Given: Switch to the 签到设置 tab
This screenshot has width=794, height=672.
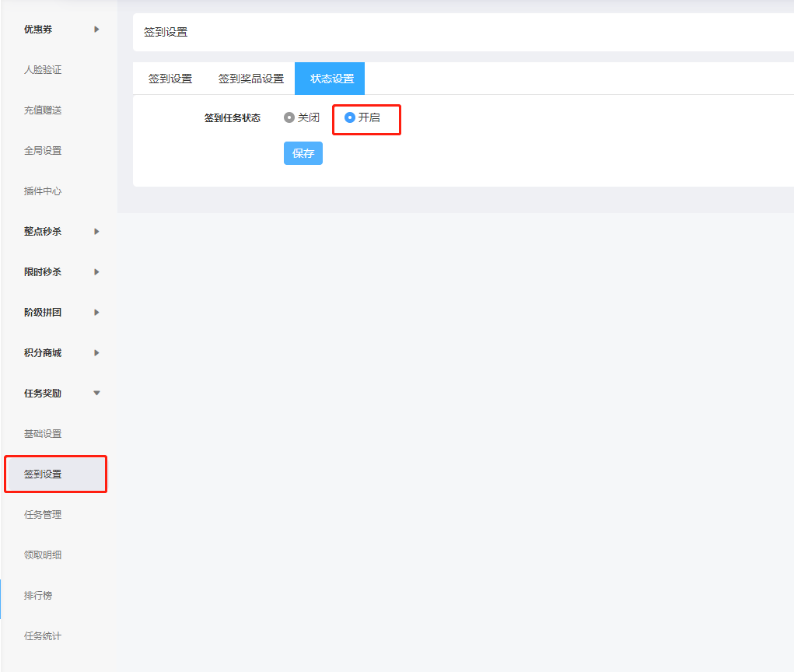Looking at the screenshot, I should coord(170,79).
